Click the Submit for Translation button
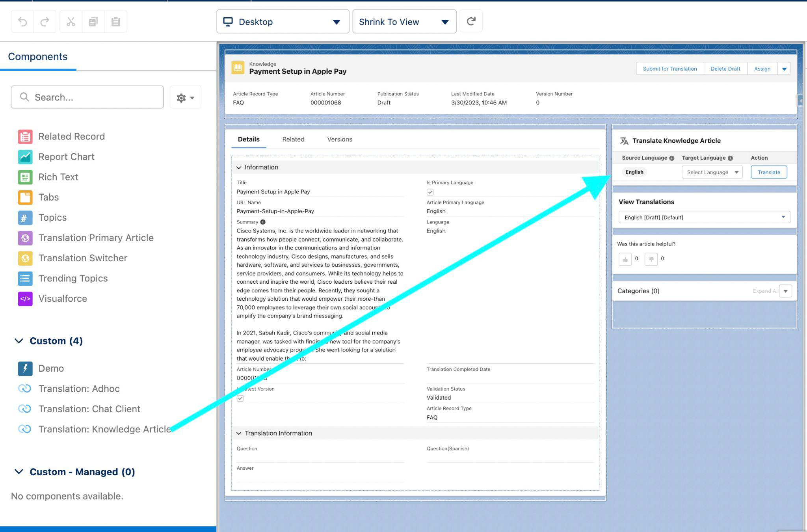The width and height of the screenshot is (807, 532). 669,69
